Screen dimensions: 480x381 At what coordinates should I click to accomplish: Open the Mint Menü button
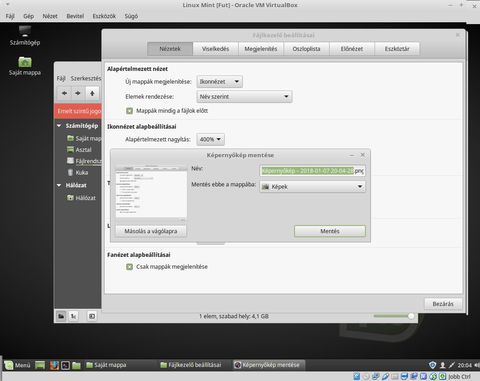click(x=17, y=365)
